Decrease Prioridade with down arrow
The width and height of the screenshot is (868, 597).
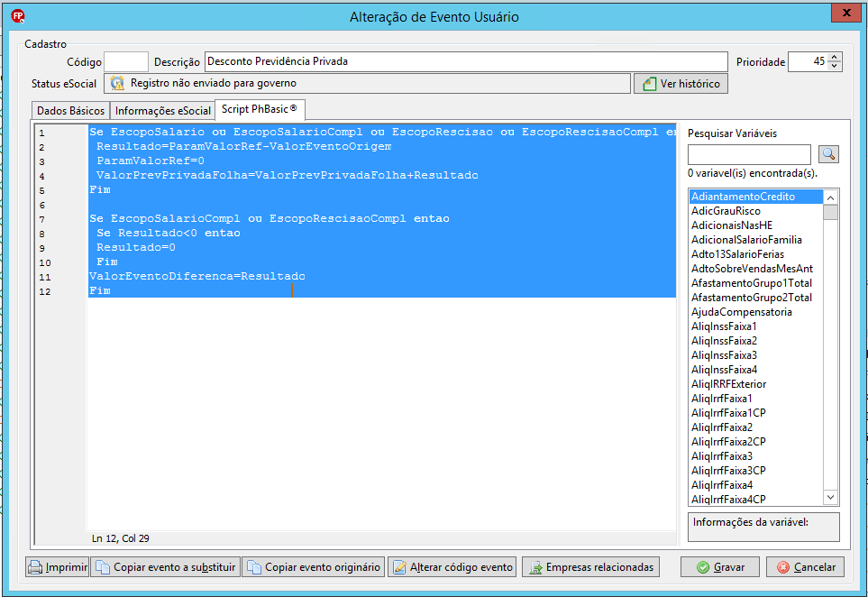835,66
